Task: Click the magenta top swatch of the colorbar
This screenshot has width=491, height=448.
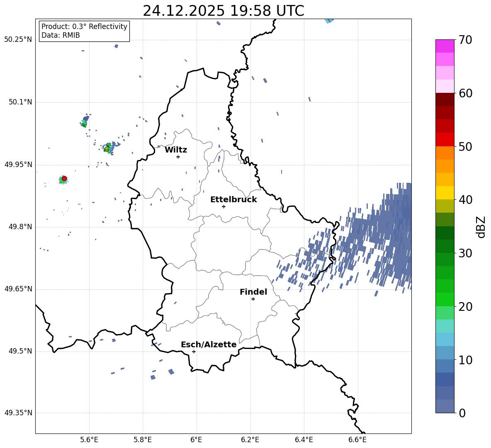Action: [445, 46]
